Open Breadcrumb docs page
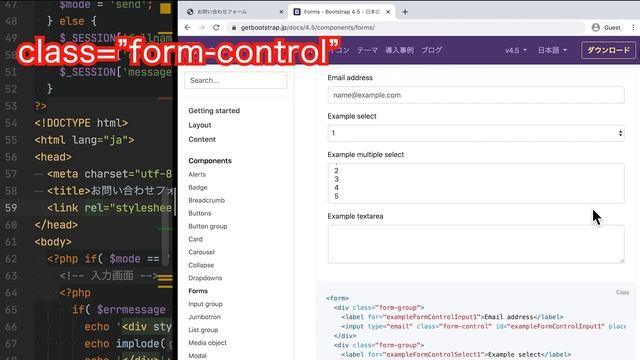Viewport: 640px width, 360px height. (x=206, y=200)
